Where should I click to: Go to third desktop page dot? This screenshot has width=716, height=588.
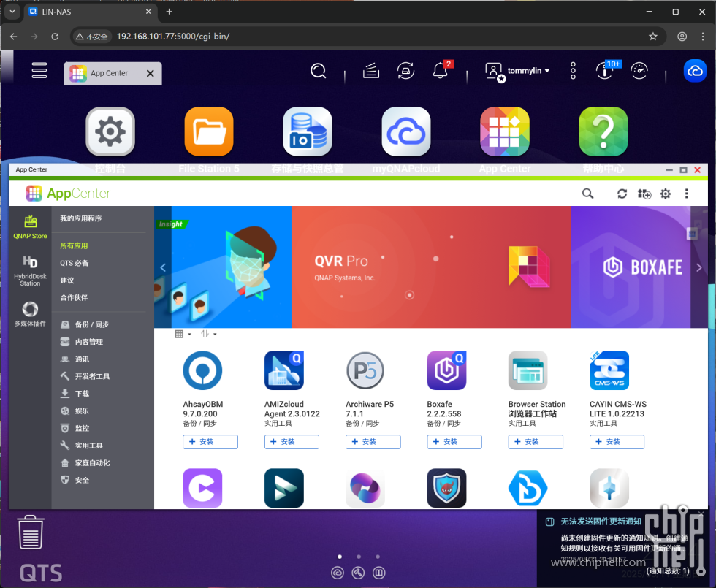coord(378,557)
